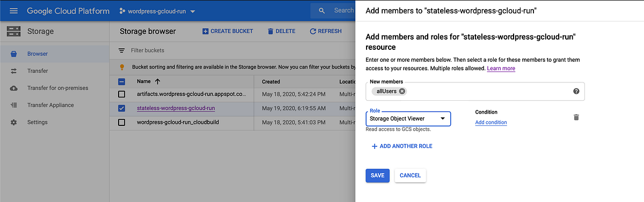Click the New members help icon
644x202 pixels.
[x=576, y=91]
